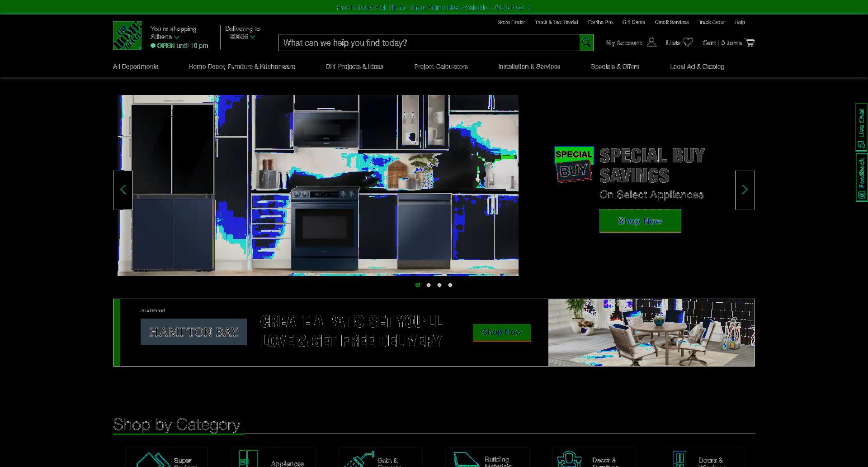This screenshot has width=868, height=467.
Task: Click 'On Select Appliances' text
Action: 651,195
